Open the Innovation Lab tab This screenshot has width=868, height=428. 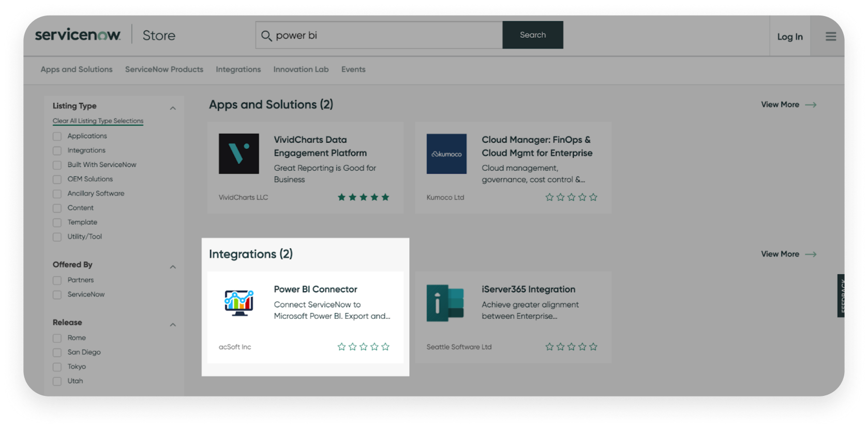[301, 69]
